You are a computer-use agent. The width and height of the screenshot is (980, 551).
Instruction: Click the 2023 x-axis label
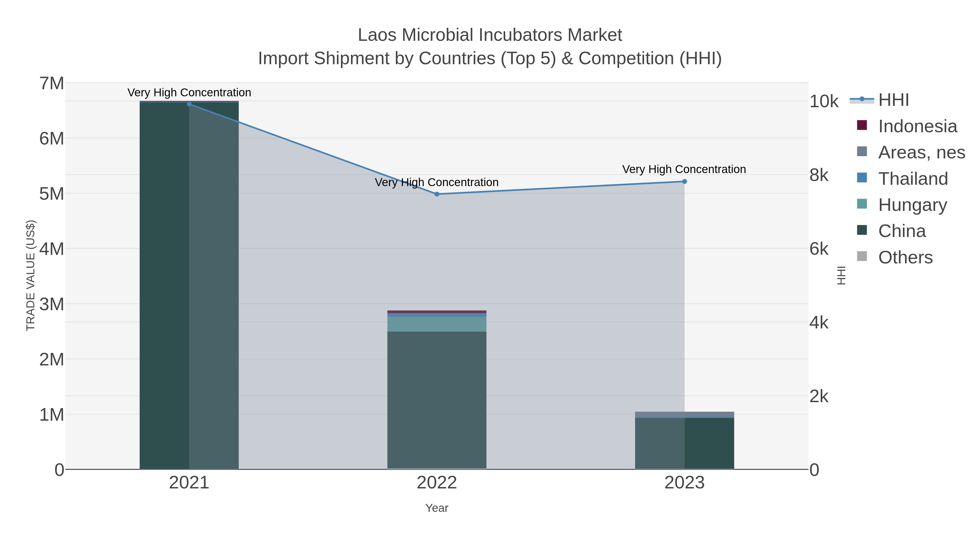pos(684,482)
